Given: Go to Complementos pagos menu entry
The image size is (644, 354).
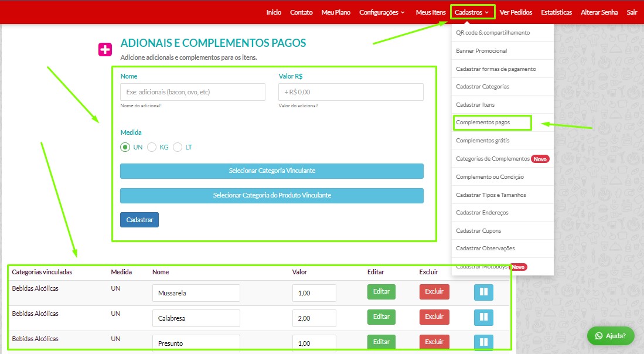Looking at the screenshot, I should point(483,122).
